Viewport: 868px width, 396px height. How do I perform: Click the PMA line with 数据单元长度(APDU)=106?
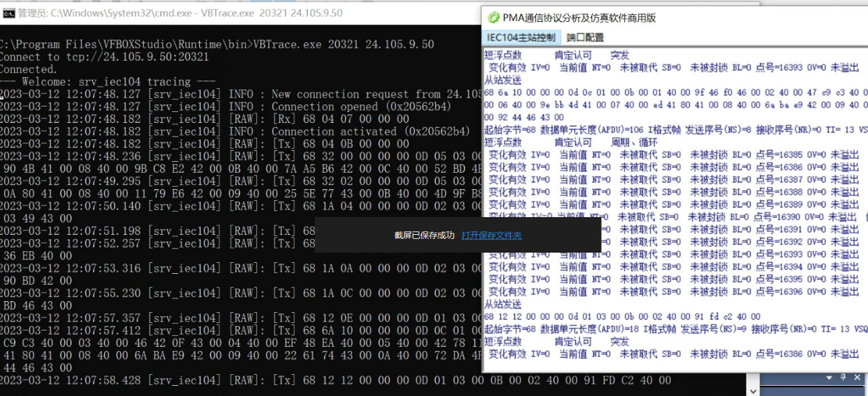[x=675, y=130]
